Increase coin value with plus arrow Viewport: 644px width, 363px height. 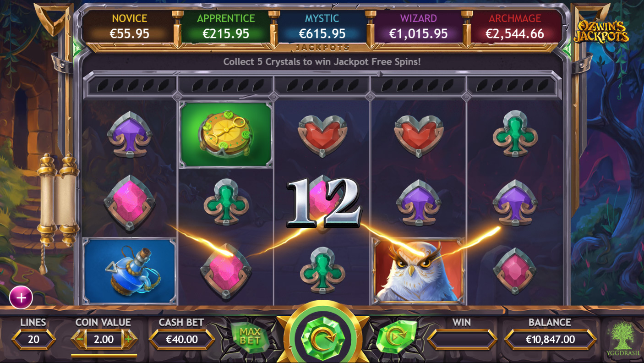[128, 340]
